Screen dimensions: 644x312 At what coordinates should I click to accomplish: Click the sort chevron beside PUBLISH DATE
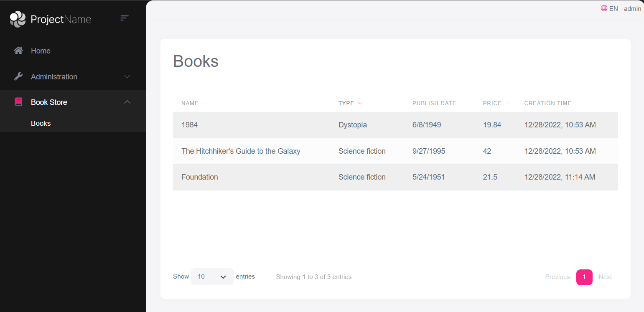click(462, 103)
